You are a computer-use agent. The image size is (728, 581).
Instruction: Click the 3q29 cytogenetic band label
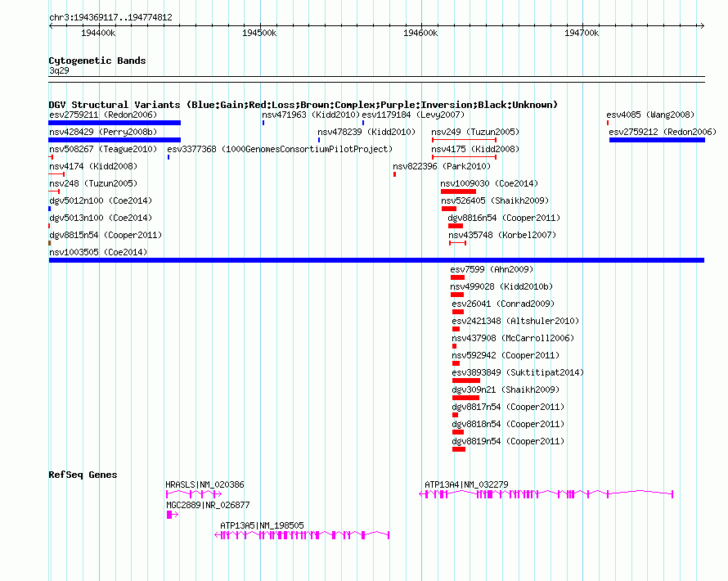point(59,70)
